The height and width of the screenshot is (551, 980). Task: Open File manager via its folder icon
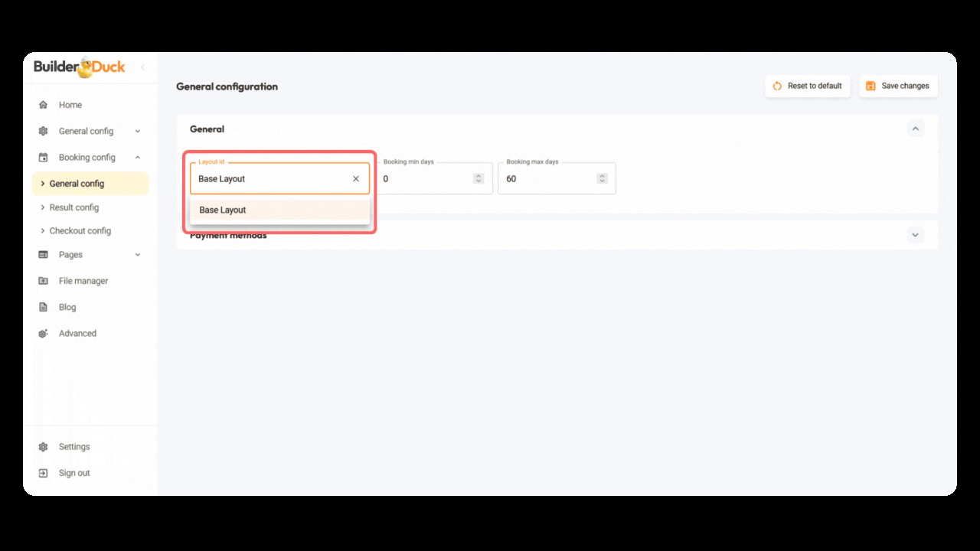click(44, 281)
